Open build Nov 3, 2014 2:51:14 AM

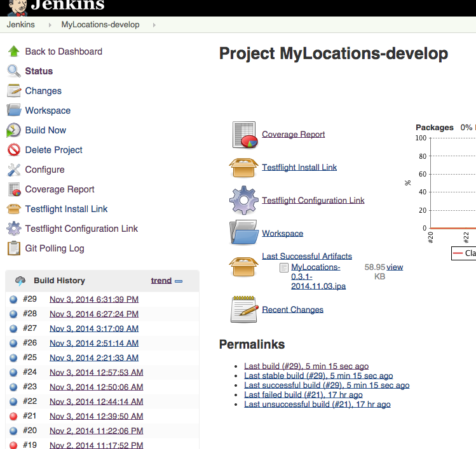[x=94, y=343]
